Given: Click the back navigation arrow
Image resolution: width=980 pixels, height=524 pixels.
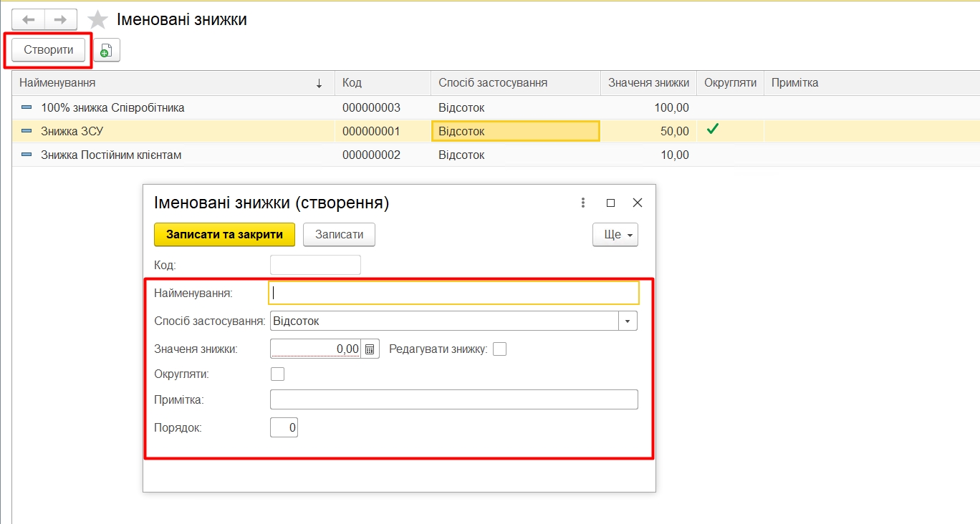Looking at the screenshot, I should point(29,19).
